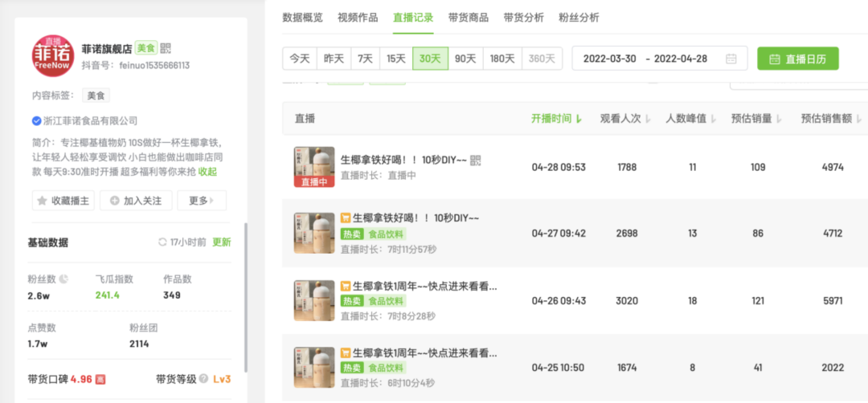868x403 pixels.
Task: Click the calendar icon in the date range field
Action: pos(731,59)
